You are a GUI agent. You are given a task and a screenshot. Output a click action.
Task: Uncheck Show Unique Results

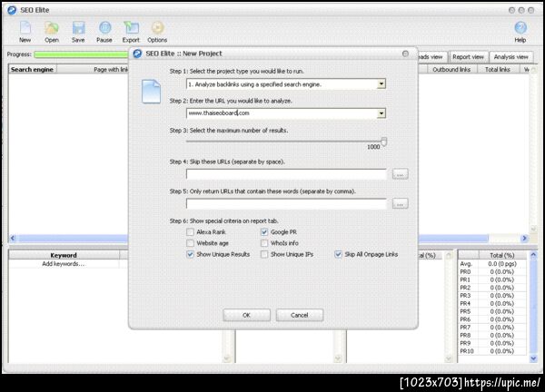pyautogui.click(x=190, y=254)
